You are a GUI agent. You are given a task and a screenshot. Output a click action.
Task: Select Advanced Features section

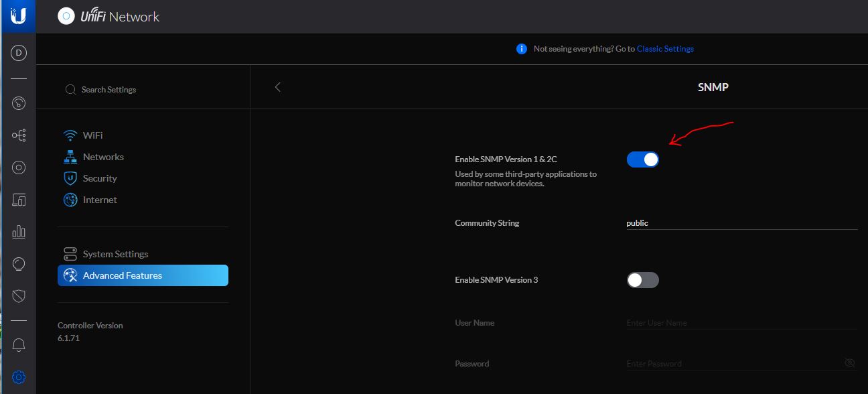(143, 275)
